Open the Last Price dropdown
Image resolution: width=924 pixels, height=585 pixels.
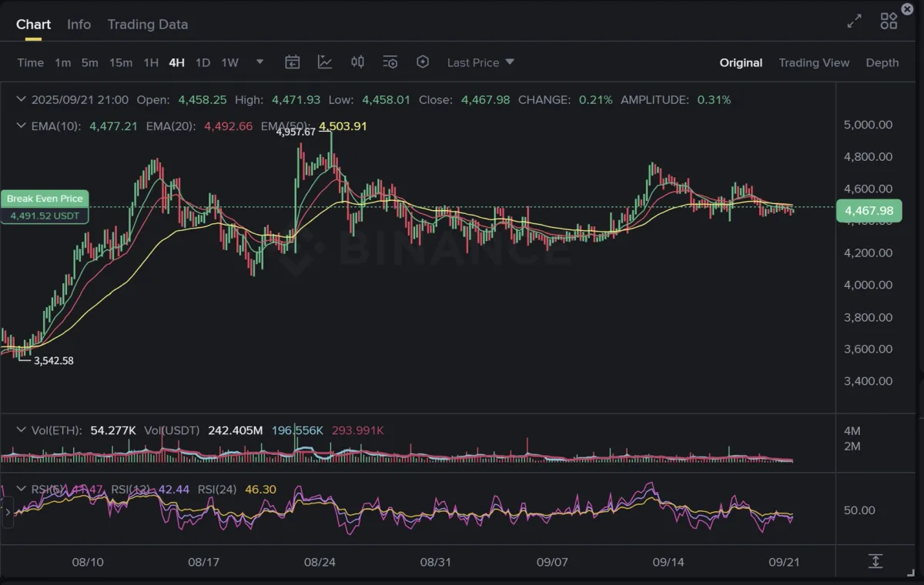coord(480,62)
